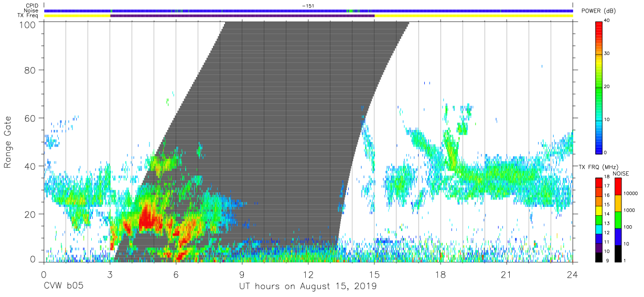The width and height of the screenshot is (644, 297).
Task: Select the 30 tick on POWER scale
Action: (x=607, y=54)
